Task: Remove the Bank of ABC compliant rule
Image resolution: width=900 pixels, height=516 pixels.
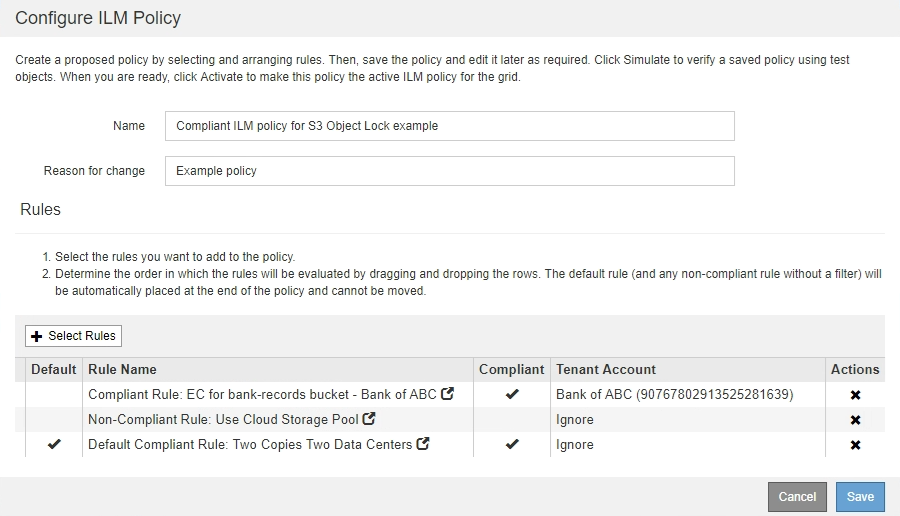Action: point(855,395)
